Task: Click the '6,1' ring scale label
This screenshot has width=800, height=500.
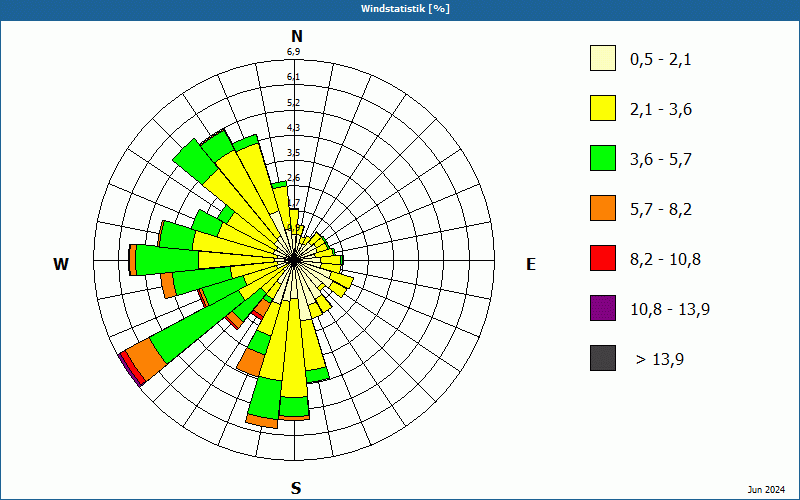Action: pyautogui.click(x=293, y=77)
